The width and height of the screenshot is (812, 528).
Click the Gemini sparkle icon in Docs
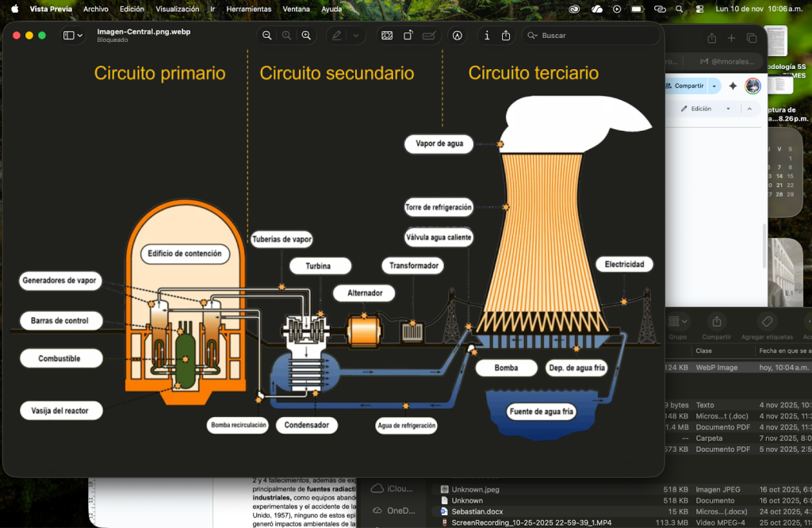click(733, 86)
